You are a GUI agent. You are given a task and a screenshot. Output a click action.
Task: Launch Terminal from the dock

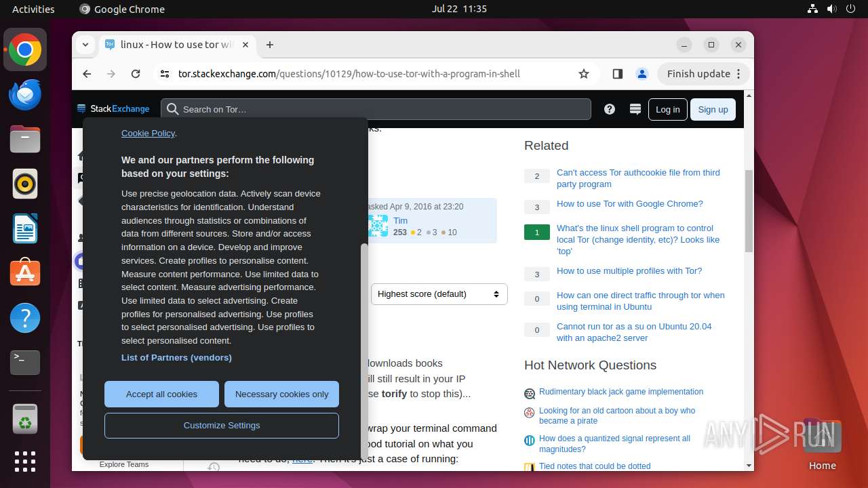click(x=25, y=363)
